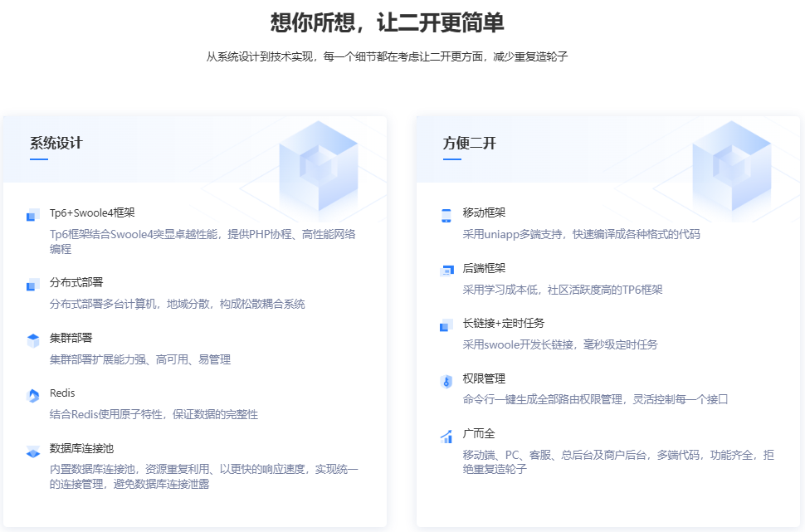Click the 移动框架 title text
The image size is (805, 532).
(485, 212)
